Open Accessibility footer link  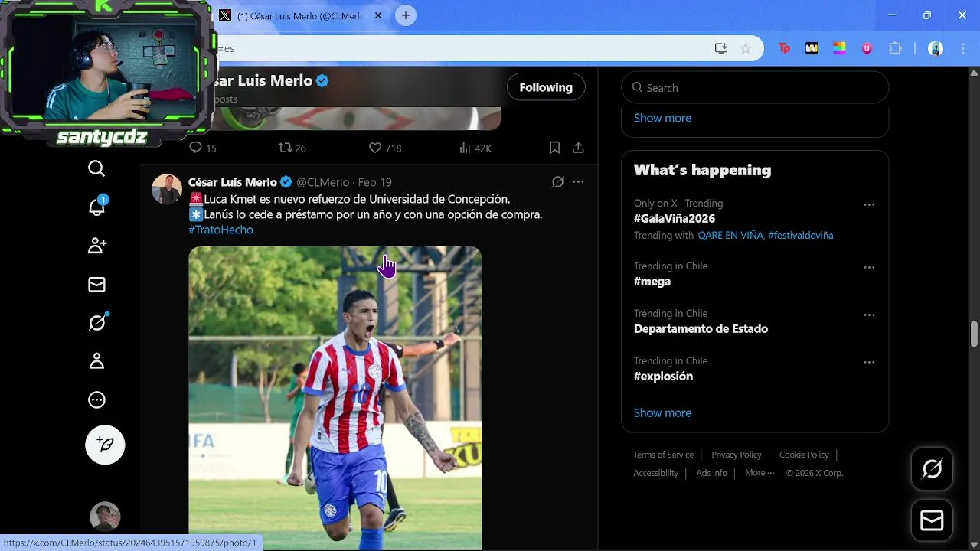pos(655,473)
